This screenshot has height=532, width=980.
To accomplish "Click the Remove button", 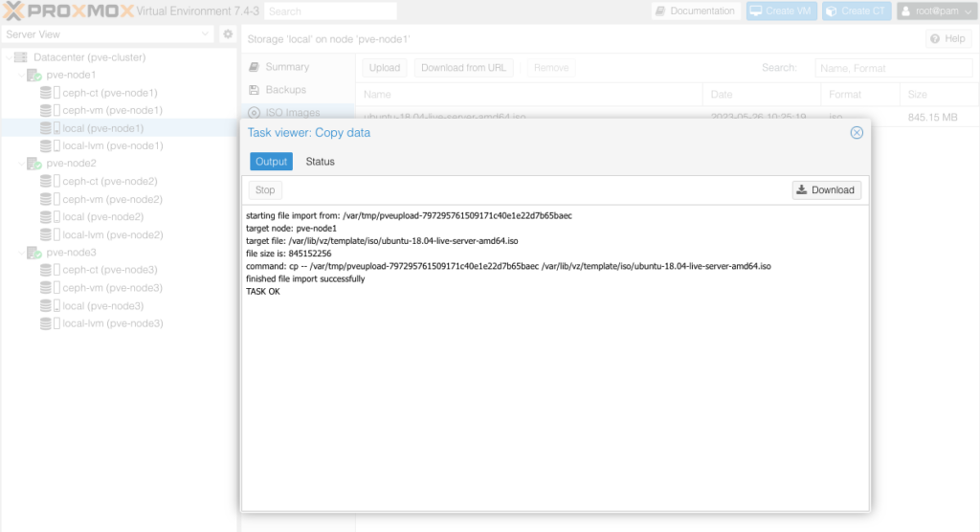I will [x=551, y=68].
